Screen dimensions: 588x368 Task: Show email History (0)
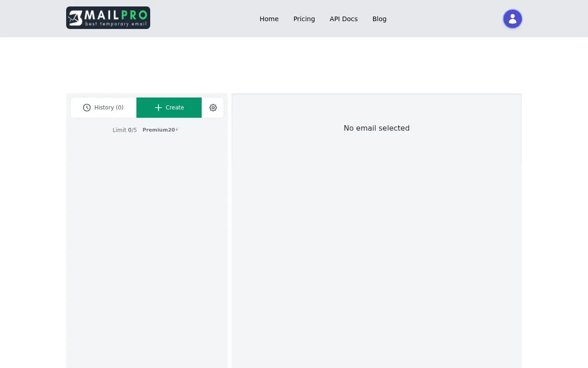(103, 108)
